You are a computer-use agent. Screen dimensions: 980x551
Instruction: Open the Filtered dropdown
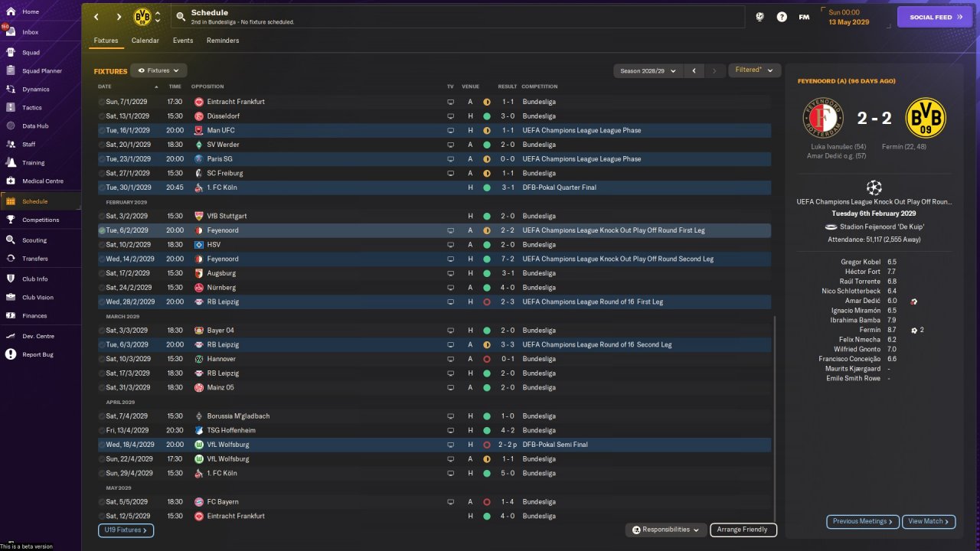click(x=754, y=70)
